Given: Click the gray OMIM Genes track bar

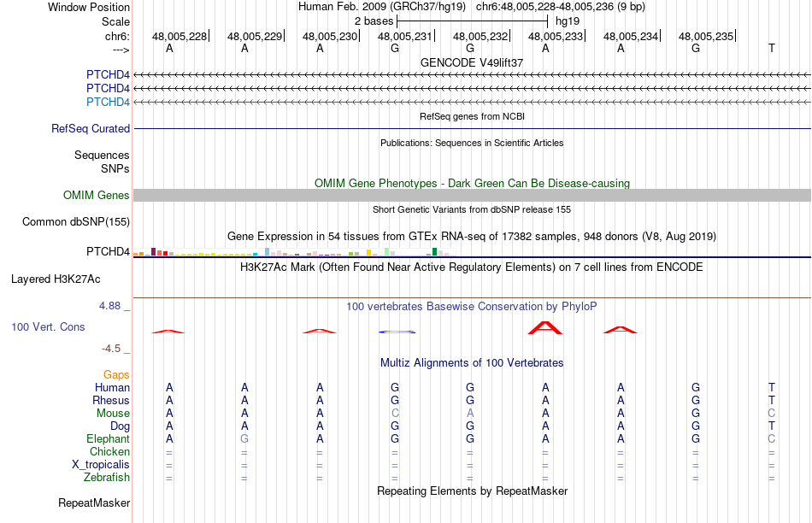Looking at the screenshot, I should [472, 195].
